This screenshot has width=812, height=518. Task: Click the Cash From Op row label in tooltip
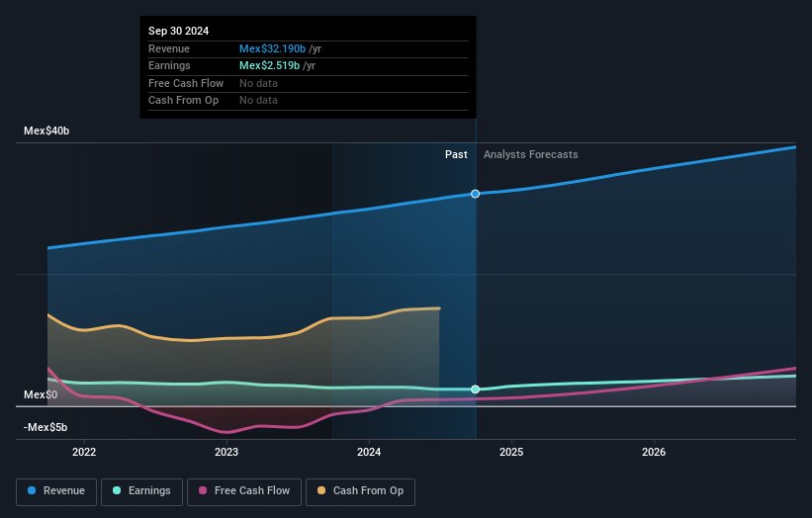183,101
